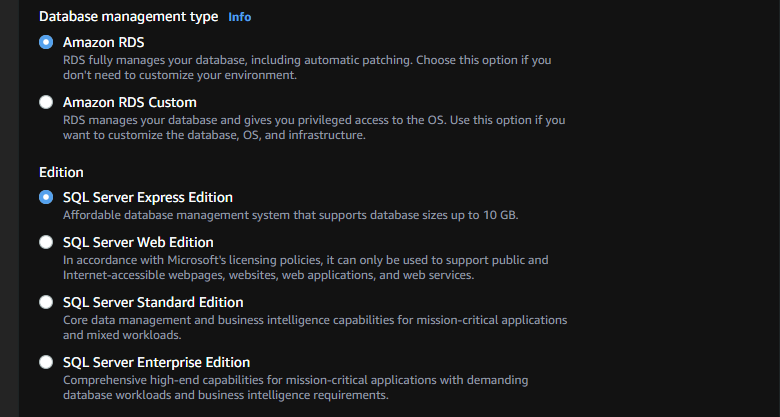Image resolution: width=780 pixels, height=417 pixels.
Task: Click the "SQL Server Web Edition" label text
Action: point(138,242)
